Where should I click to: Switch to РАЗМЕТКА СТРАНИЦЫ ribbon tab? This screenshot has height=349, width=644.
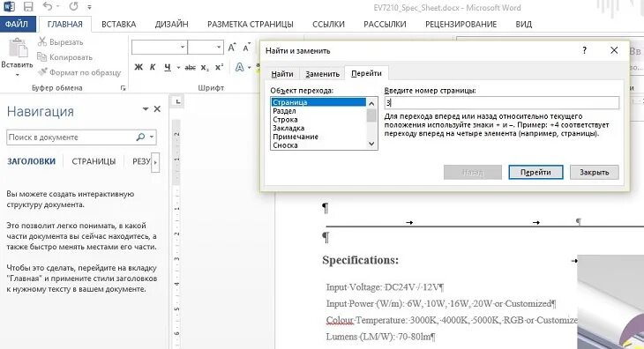[x=251, y=24]
